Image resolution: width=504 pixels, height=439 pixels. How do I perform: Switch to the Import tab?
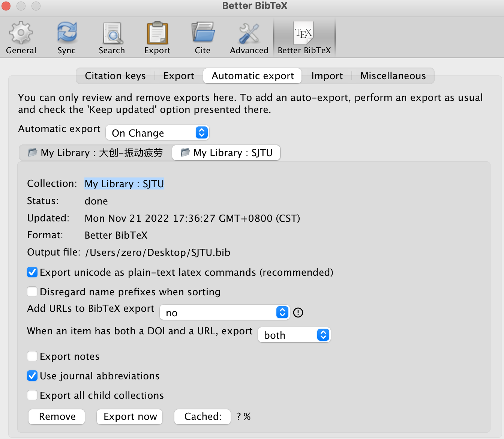[327, 76]
